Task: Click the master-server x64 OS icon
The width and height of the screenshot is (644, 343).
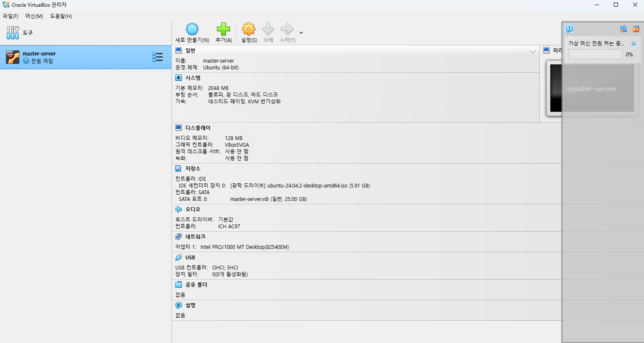Action: (13, 57)
